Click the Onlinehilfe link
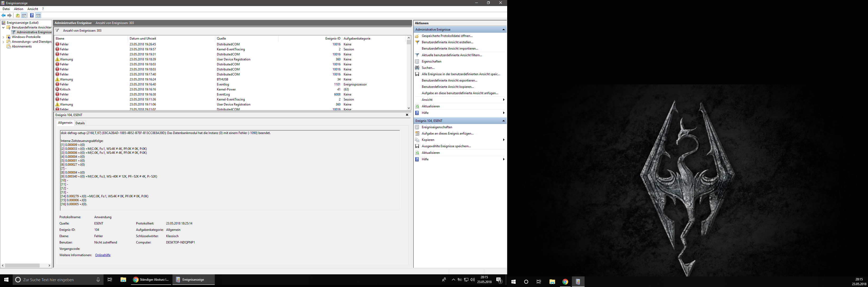Image resolution: width=868 pixels, height=287 pixels. pyautogui.click(x=103, y=255)
